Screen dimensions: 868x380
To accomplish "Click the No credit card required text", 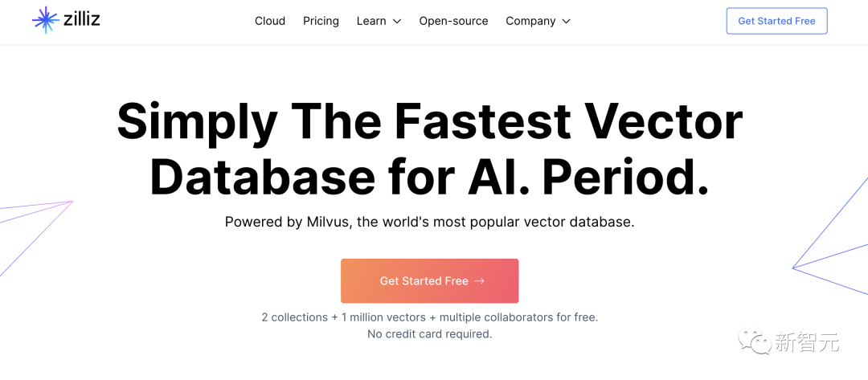I will click(x=429, y=334).
